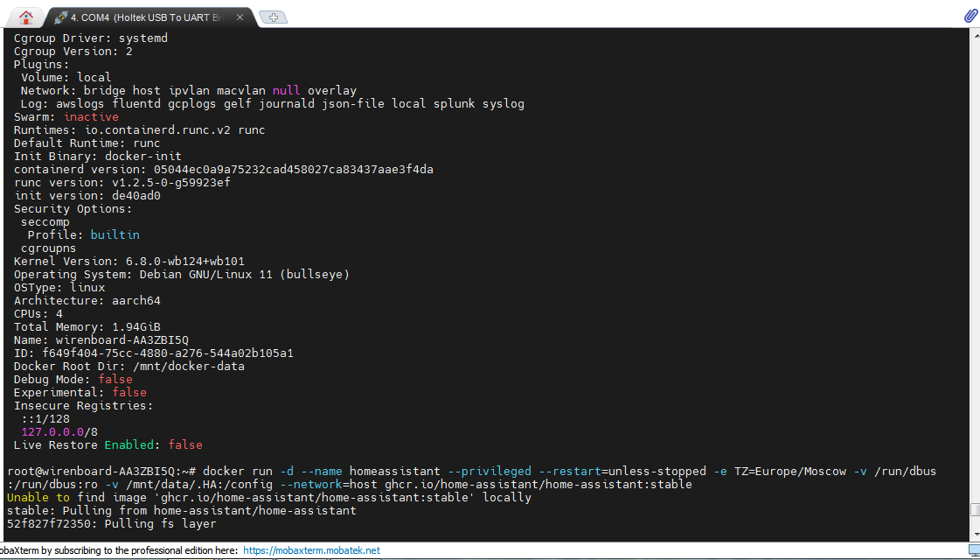Open the Home tab with house icon

(x=25, y=17)
